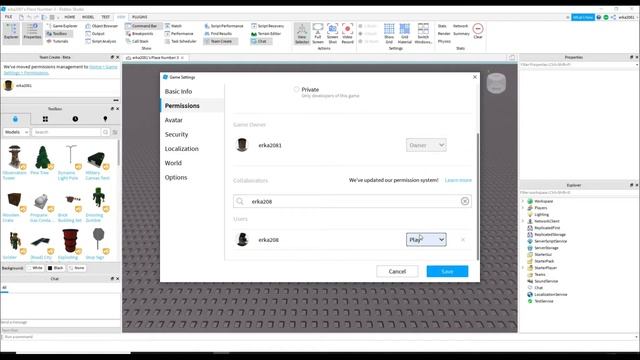Select the Pine Tree model thumbnail
The width and height of the screenshot is (640, 360).
tap(42, 158)
